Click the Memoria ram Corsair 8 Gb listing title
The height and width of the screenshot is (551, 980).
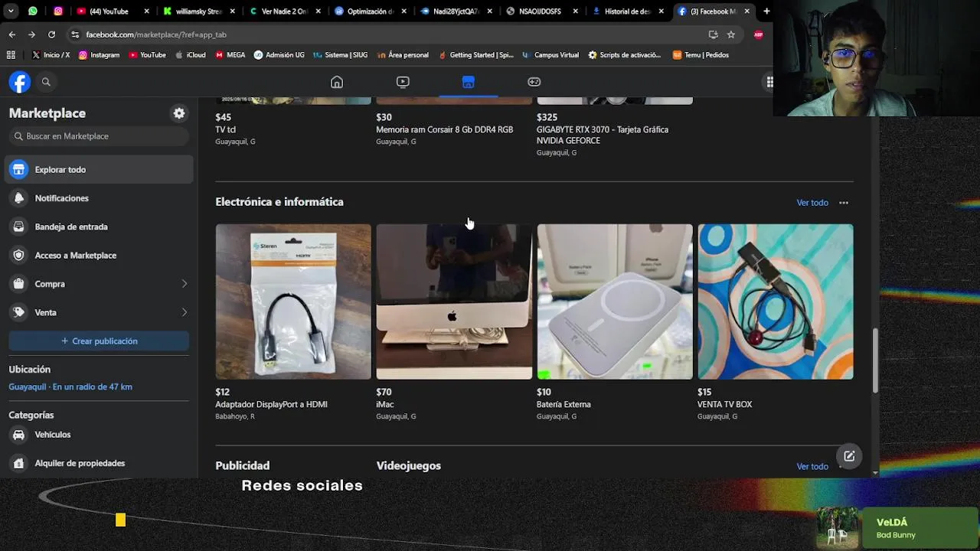click(x=445, y=130)
